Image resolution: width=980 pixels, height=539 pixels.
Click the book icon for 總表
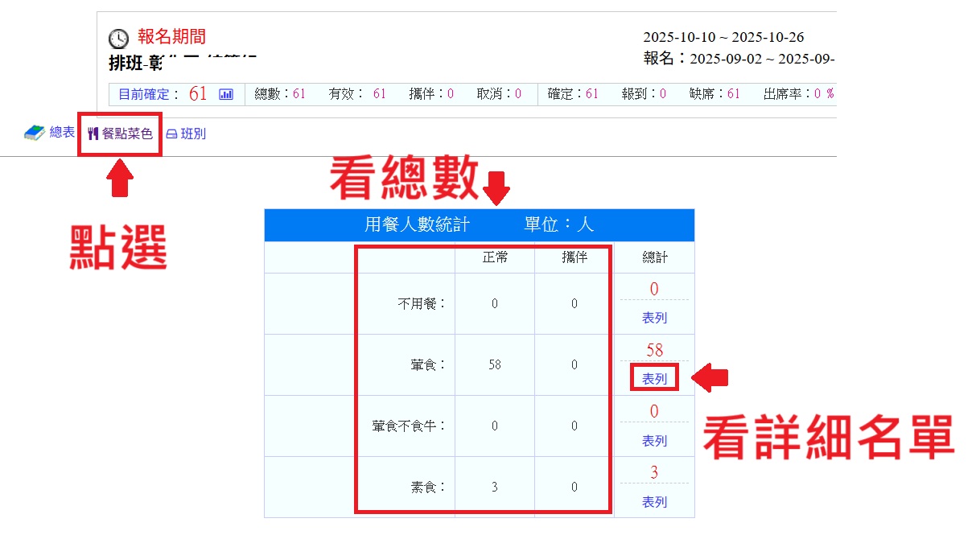coord(35,133)
